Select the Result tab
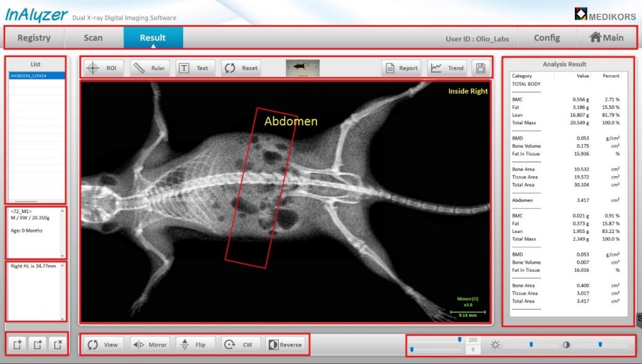Image resolution: width=642 pixels, height=364 pixels. (x=153, y=38)
